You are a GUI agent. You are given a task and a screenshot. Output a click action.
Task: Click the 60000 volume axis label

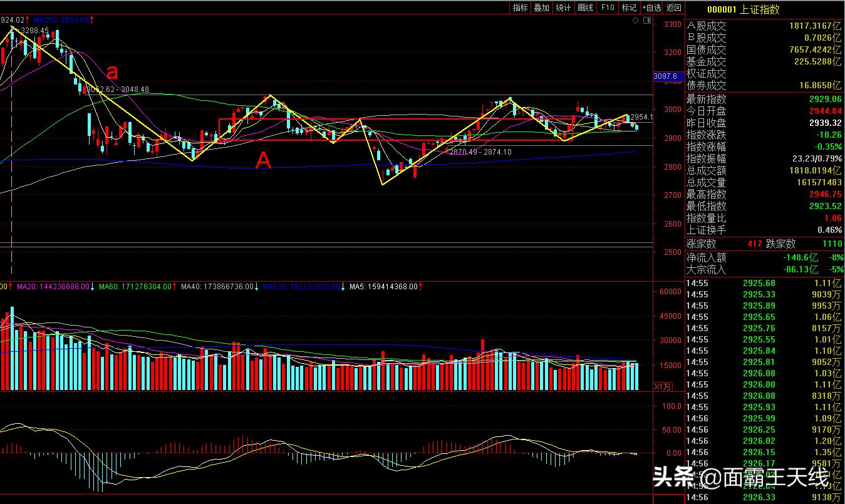pyautogui.click(x=670, y=292)
